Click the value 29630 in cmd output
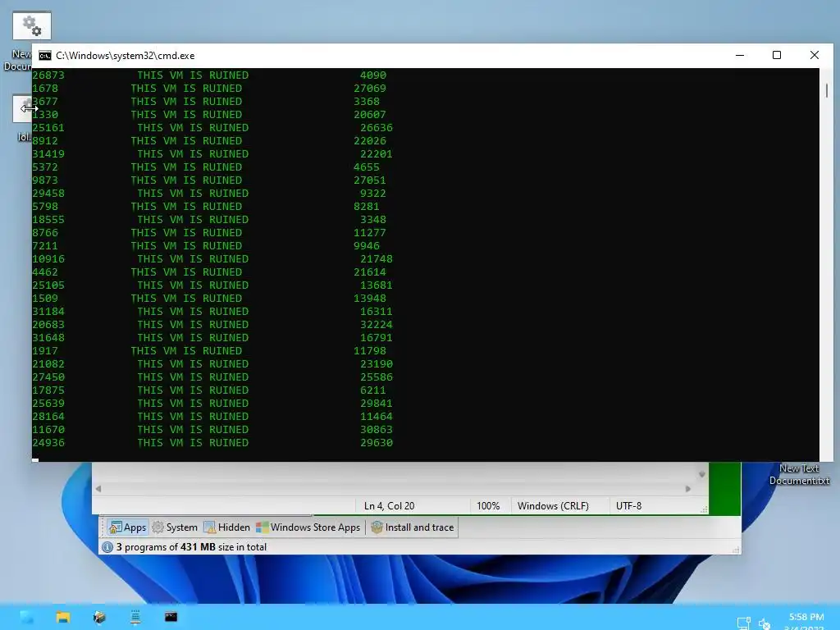The width and height of the screenshot is (840, 630). tap(376, 442)
